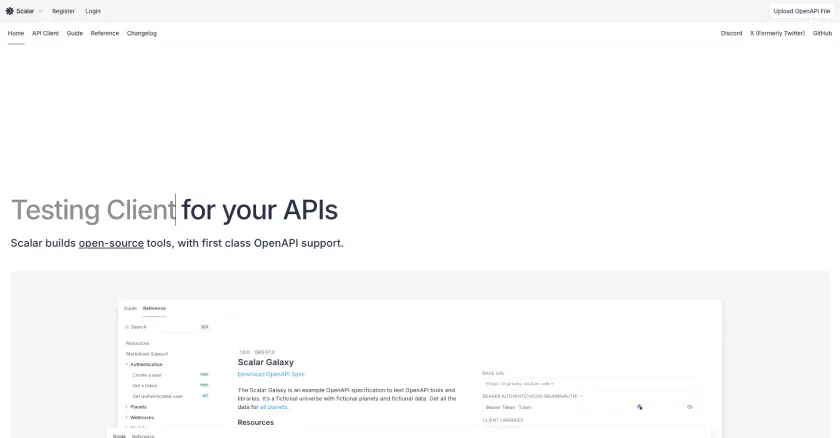Click the Download OpenAPI Spec link

coord(271,374)
